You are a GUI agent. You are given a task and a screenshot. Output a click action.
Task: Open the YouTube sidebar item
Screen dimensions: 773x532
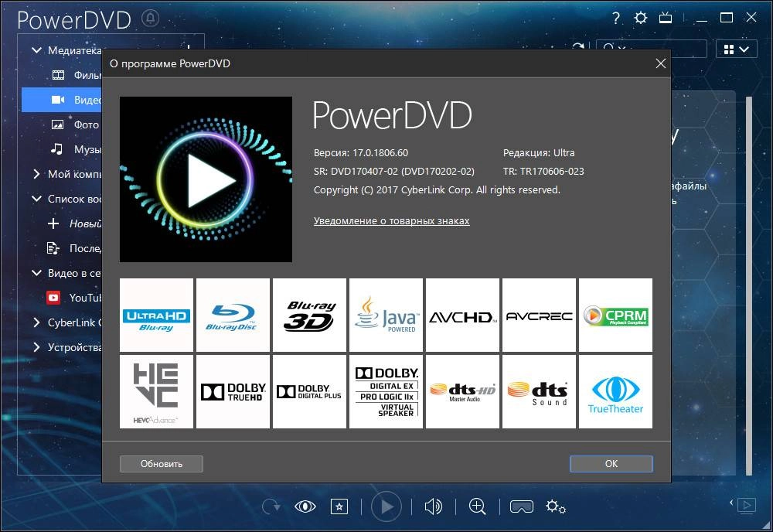coord(62,297)
